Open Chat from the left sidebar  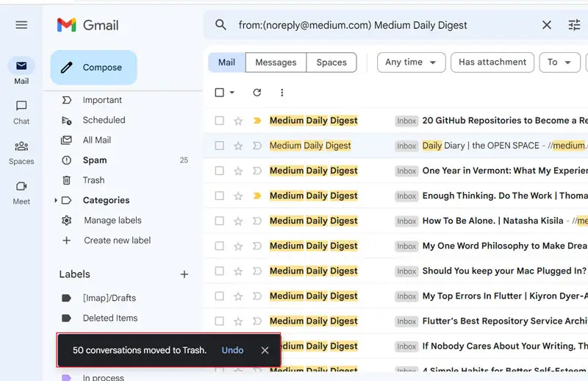pos(21,111)
